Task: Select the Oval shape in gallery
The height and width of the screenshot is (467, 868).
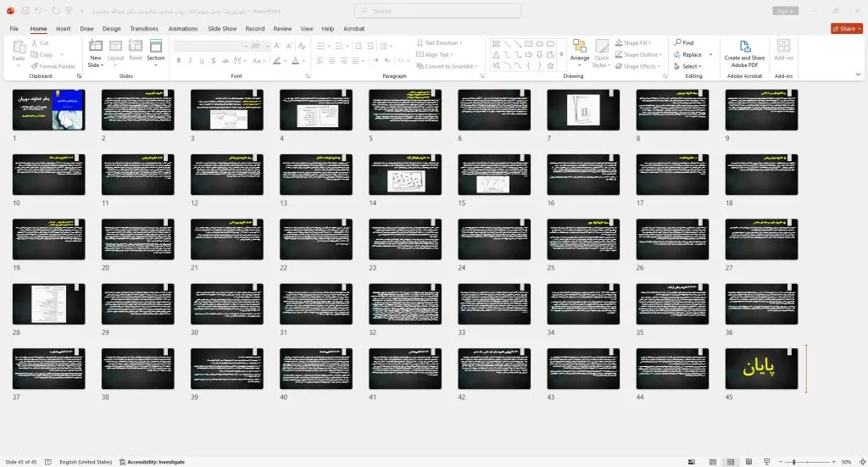Action: coord(539,44)
